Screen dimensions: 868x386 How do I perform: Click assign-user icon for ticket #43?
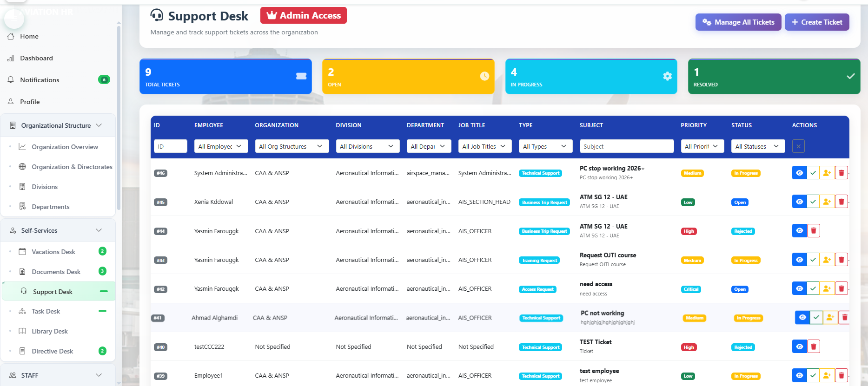tap(827, 260)
